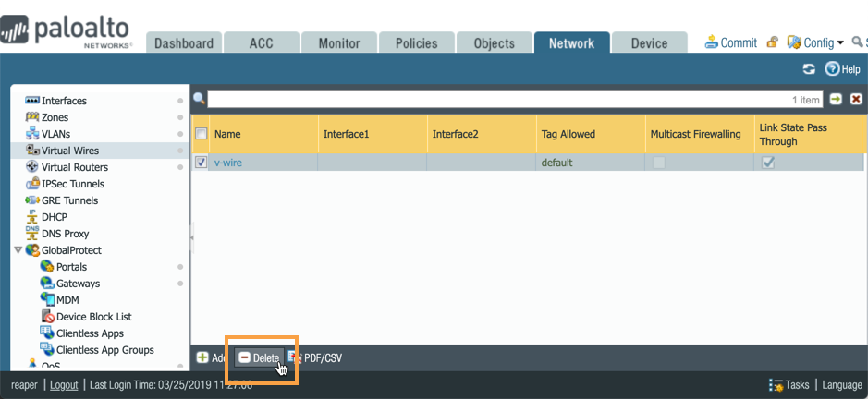The height and width of the screenshot is (399, 868).
Task: Click the lock icon beside Commit
Action: 773,42
